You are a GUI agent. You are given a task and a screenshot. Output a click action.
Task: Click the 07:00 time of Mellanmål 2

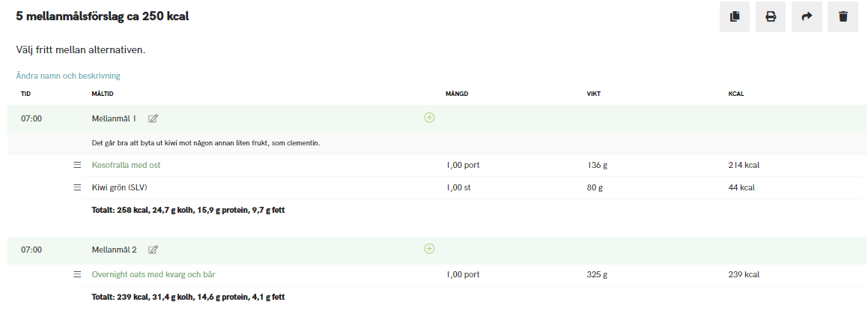pyautogui.click(x=31, y=250)
